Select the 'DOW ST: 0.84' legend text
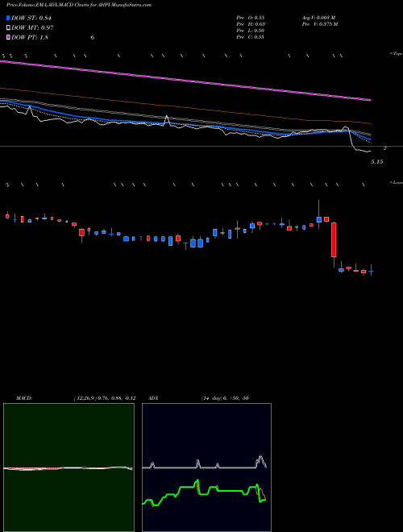 [x=31, y=18]
